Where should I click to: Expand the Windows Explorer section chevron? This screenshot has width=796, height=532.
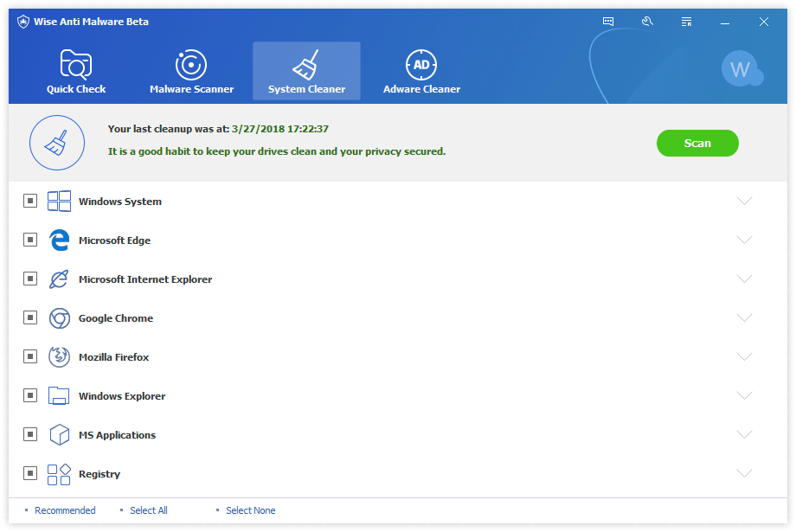[x=744, y=395]
